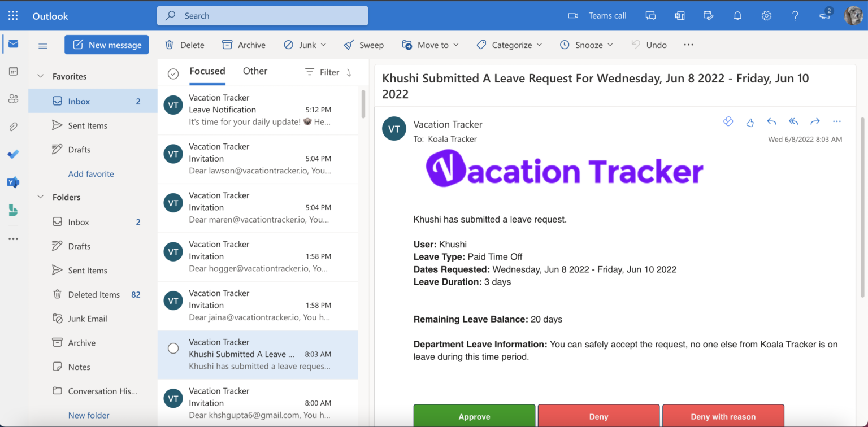Open Bookings icon in left rail
The image size is (868, 427).
coord(13,210)
